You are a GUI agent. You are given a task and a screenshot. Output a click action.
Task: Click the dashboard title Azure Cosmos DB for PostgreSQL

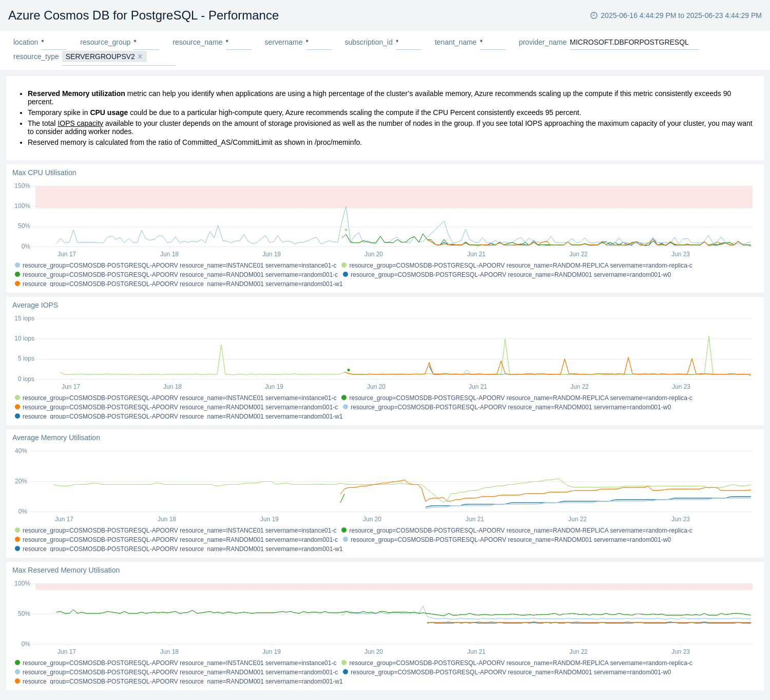(x=143, y=15)
